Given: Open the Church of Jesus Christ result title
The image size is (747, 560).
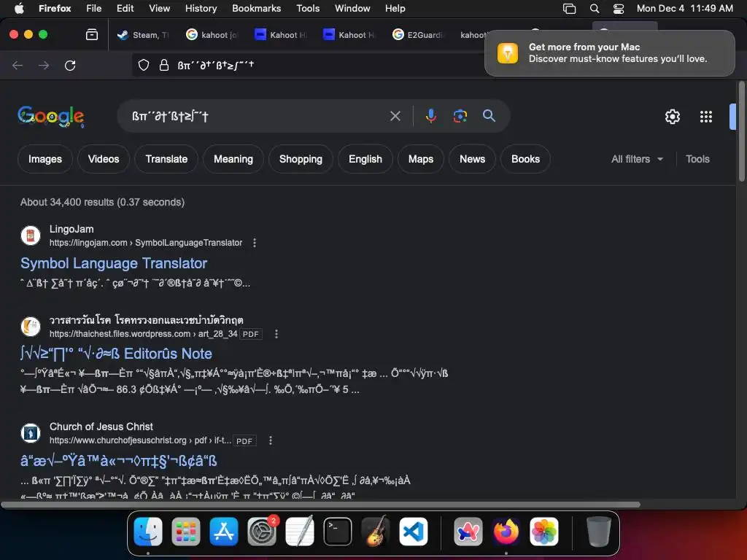Looking at the screenshot, I should (119, 461).
